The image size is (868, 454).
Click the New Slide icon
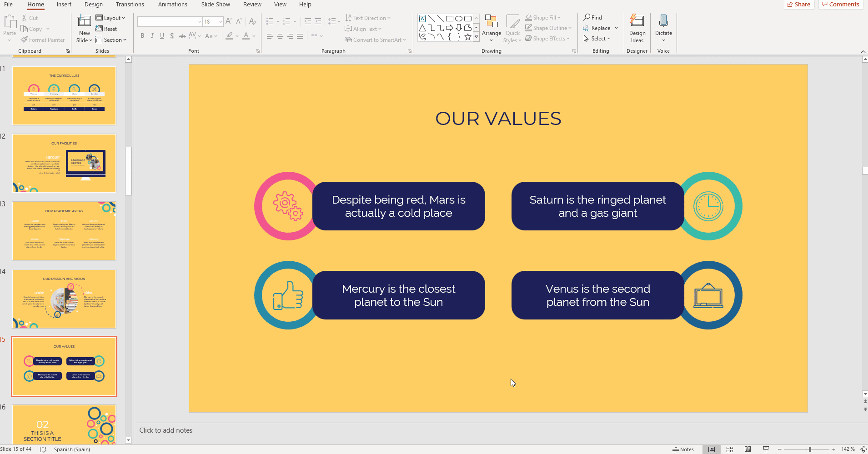(x=84, y=21)
